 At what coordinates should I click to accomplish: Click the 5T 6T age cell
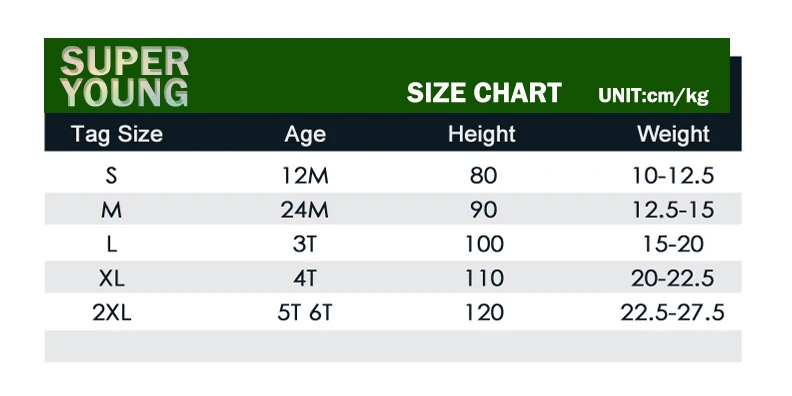tap(305, 313)
